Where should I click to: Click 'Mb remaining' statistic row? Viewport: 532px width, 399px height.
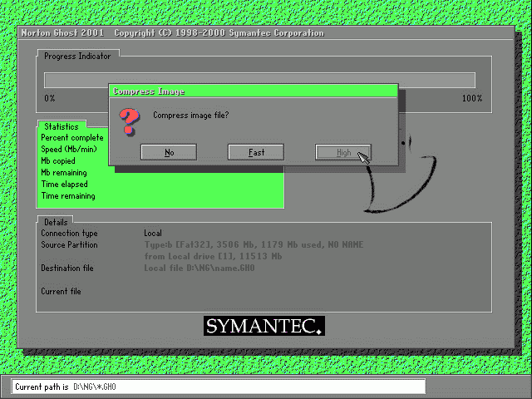pos(64,172)
